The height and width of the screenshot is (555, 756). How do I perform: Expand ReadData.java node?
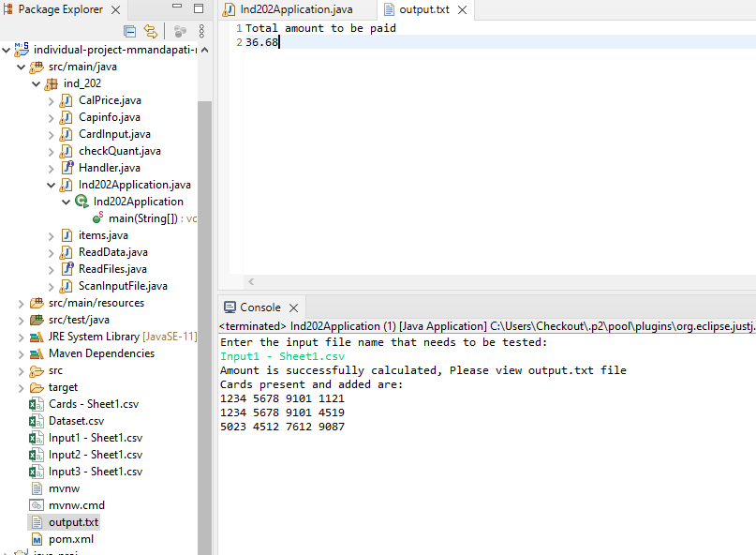click(52, 253)
